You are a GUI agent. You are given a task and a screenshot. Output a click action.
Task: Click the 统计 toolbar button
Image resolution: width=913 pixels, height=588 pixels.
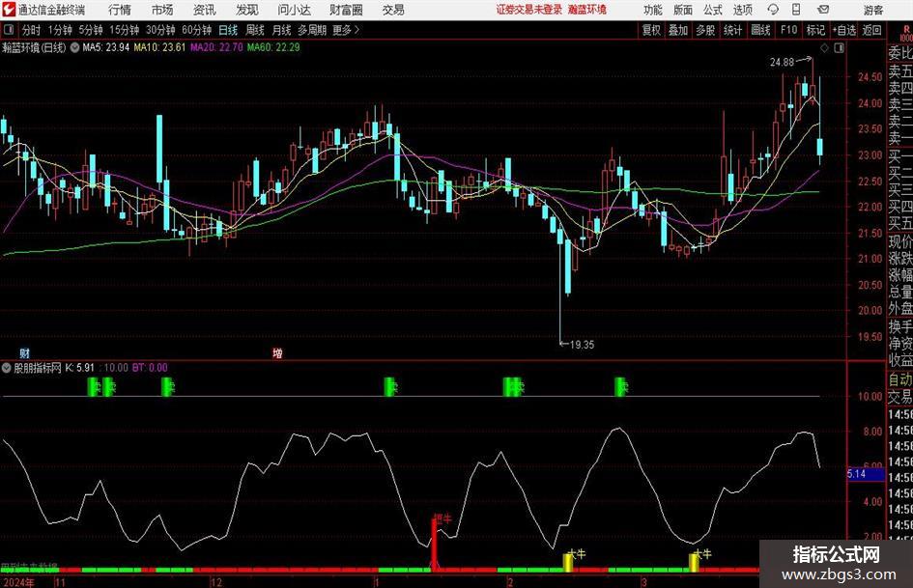(x=732, y=30)
